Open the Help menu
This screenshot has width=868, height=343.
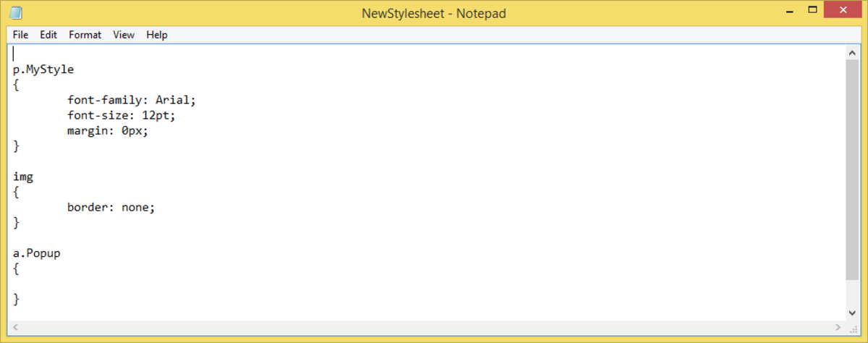click(156, 35)
